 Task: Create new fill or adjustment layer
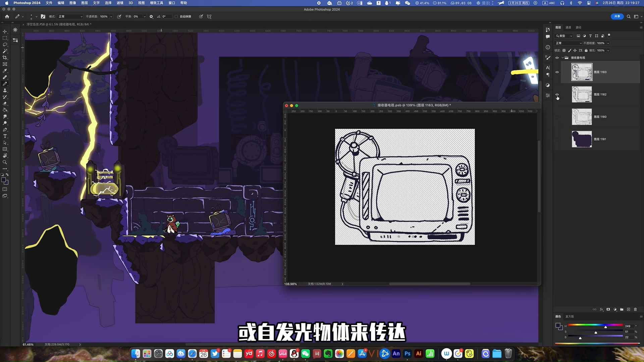(x=615, y=309)
